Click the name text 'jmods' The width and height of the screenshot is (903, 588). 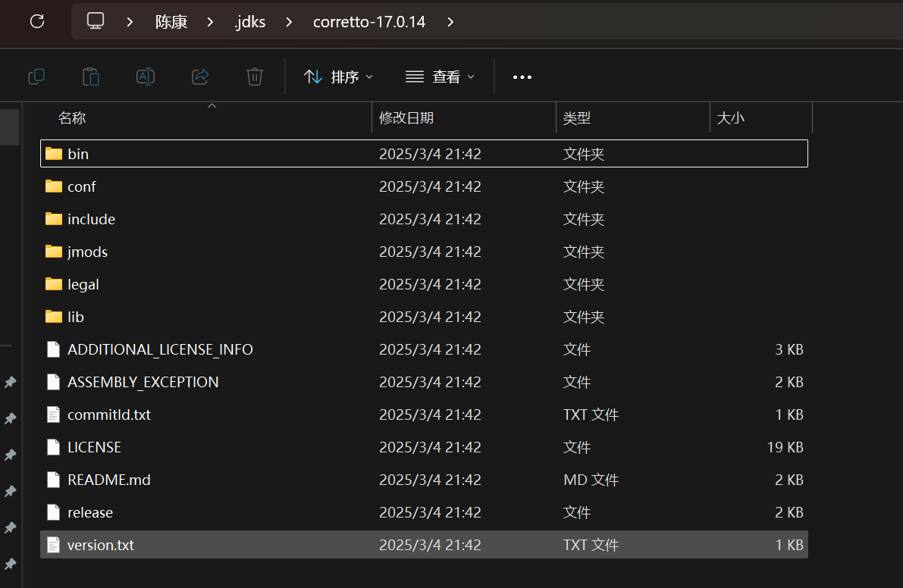[87, 252]
